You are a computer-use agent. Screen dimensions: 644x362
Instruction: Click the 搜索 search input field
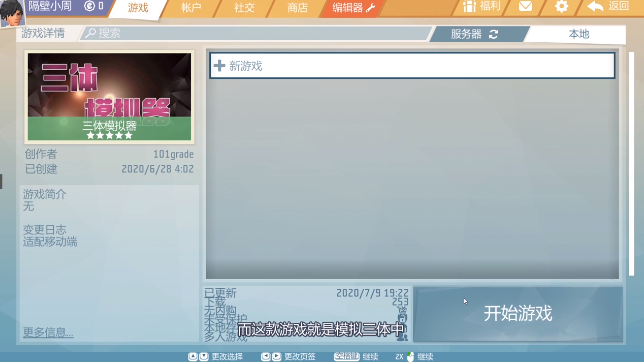[257, 33]
